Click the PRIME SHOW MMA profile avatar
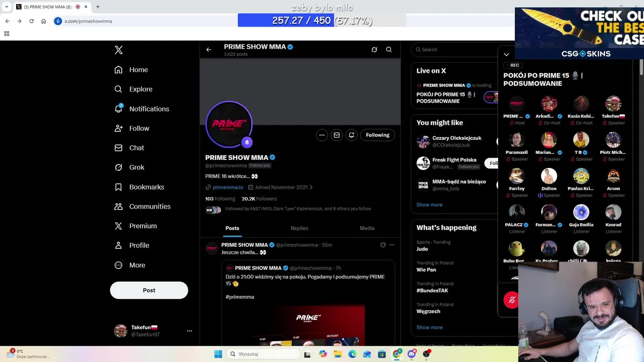644x362 pixels. (x=229, y=124)
